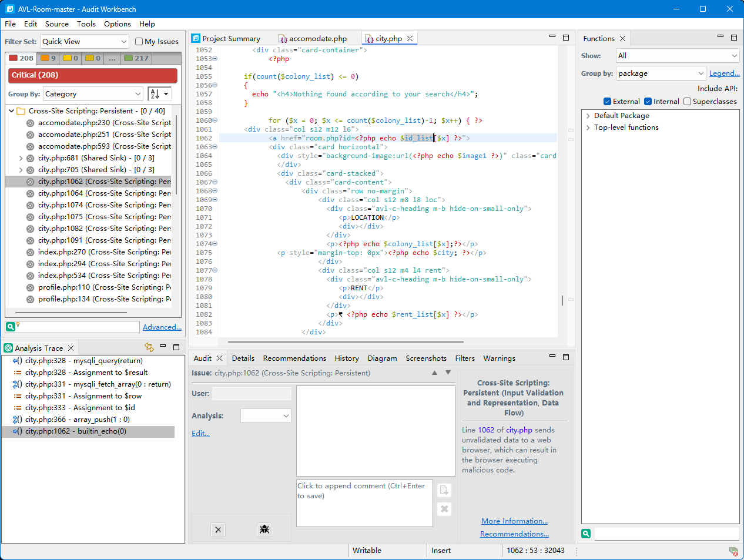Click the More Information link
Screen dimensions: 744x560
click(x=514, y=521)
